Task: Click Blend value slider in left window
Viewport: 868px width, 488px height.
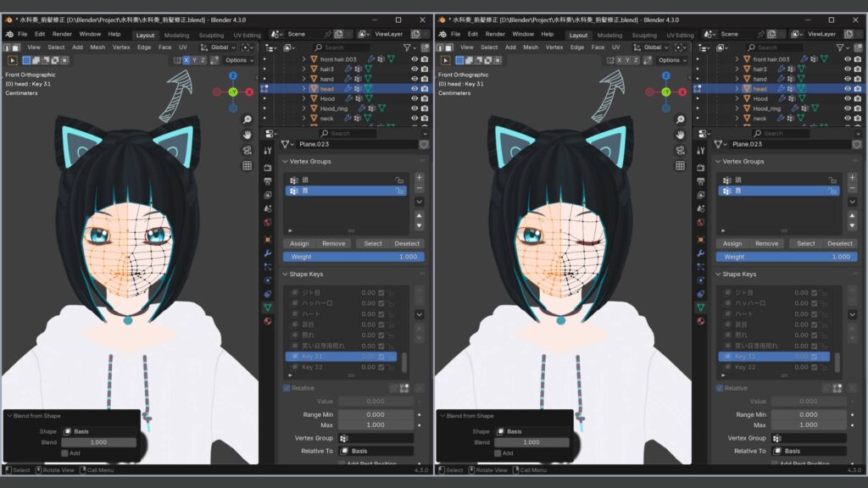Action: click(x=99, y=442)
